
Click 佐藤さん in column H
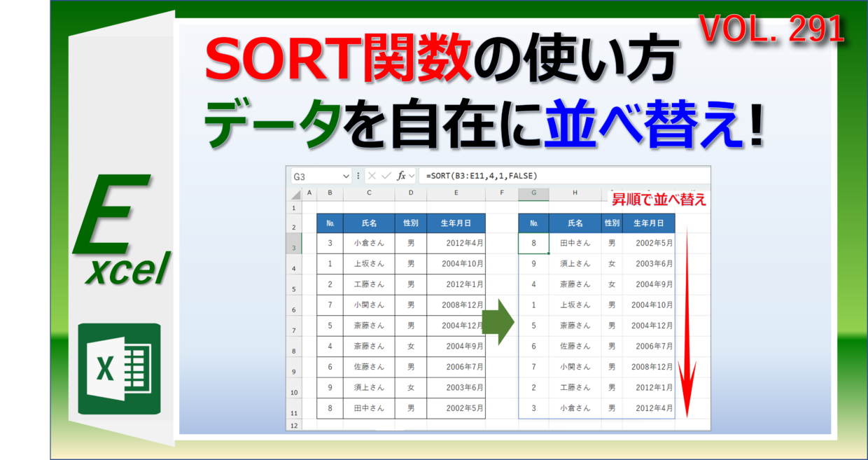coord(575,346)
